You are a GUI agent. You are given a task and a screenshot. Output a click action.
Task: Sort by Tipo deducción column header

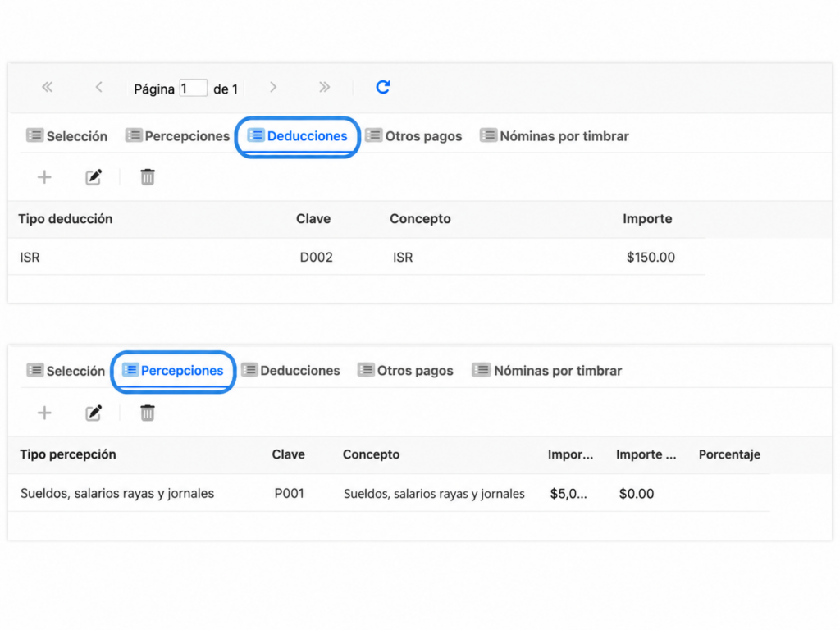point(66,218)
